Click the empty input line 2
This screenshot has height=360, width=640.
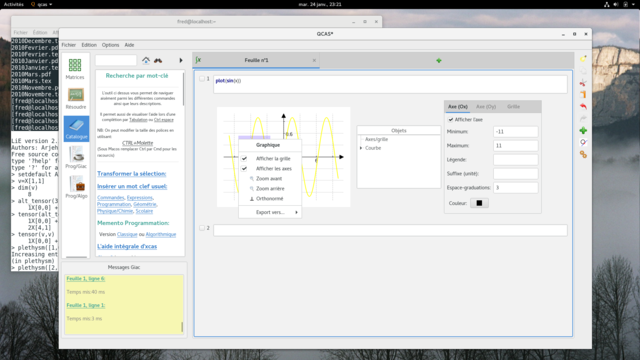click(x=390, y=230)
